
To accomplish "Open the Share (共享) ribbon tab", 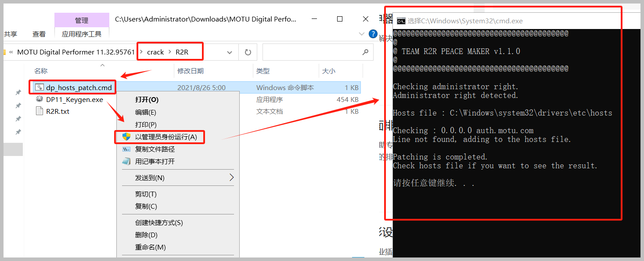I will point(11,34).
